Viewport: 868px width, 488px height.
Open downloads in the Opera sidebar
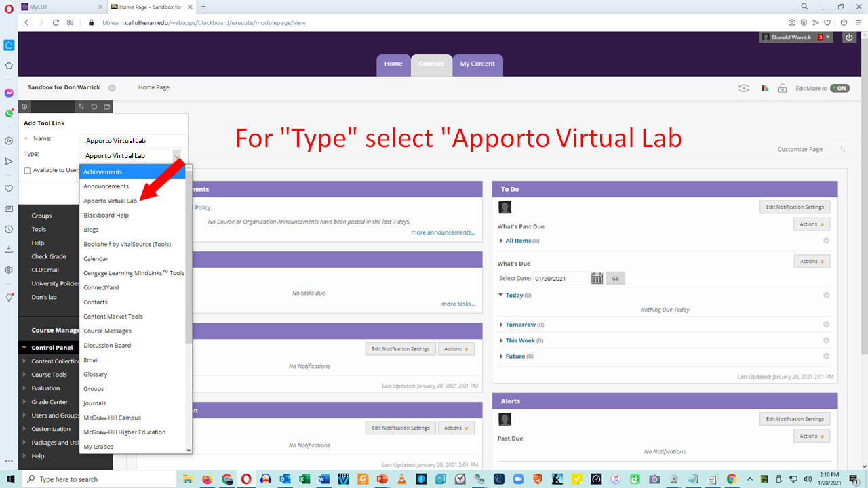click(x=9, y=249)
